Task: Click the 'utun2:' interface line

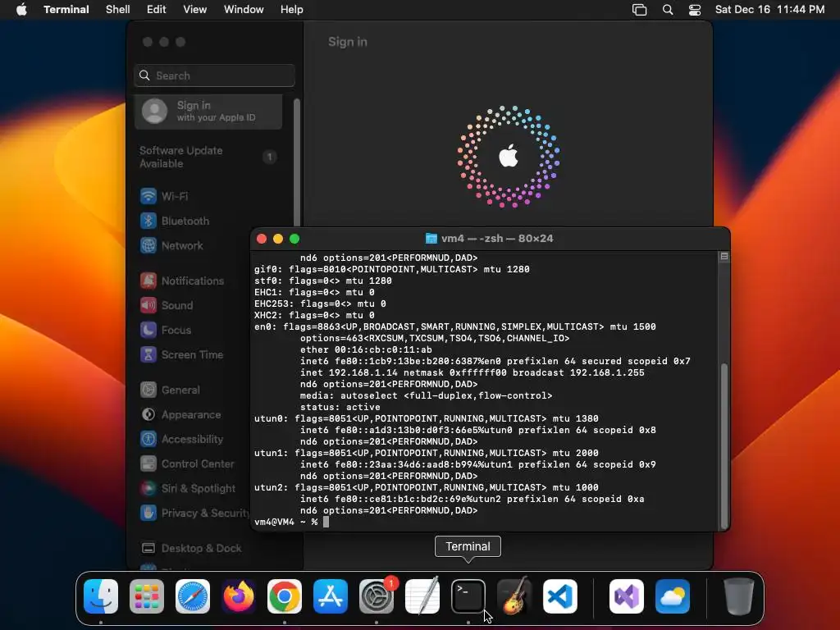Action: [427, 487]
